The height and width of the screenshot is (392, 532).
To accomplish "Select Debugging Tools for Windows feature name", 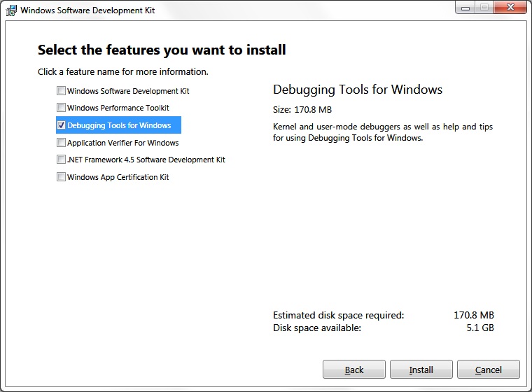I will 119,125.
